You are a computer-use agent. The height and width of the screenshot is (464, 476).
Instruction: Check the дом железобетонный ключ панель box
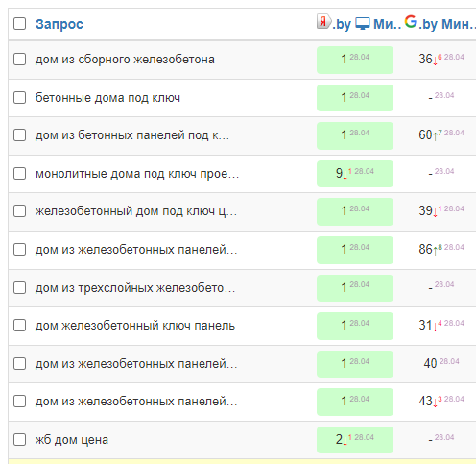tap(20, 326)
